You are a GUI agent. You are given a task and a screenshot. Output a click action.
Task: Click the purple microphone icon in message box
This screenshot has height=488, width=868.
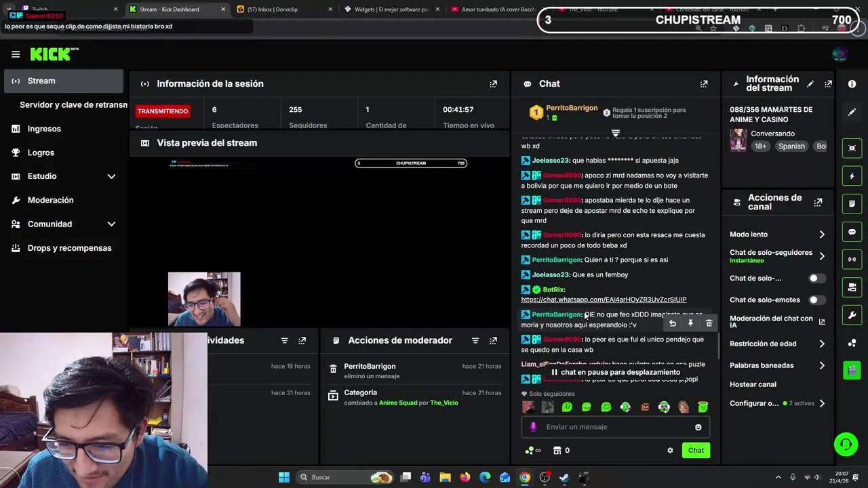click(533, 427)
